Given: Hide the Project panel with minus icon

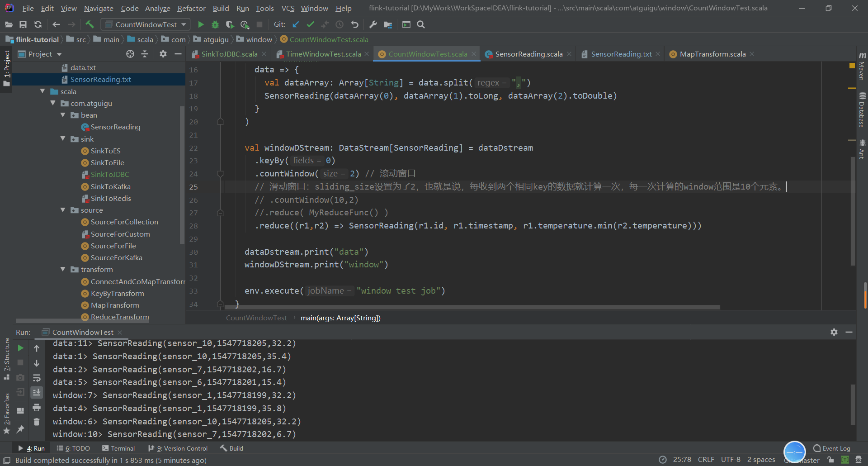Looking at the screenshot, I should tap(178, 54).
